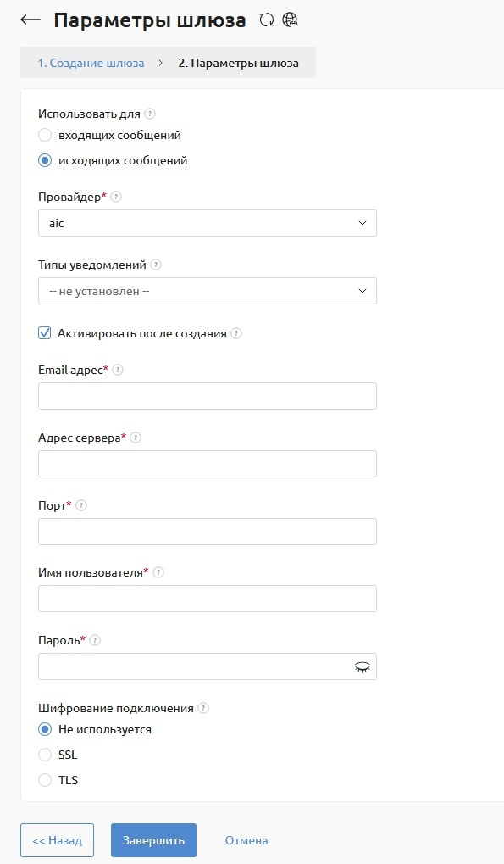Click the refresh icon beside Параметры шлюза
Viewport: 504px width, 864px height.
(267, 20)
